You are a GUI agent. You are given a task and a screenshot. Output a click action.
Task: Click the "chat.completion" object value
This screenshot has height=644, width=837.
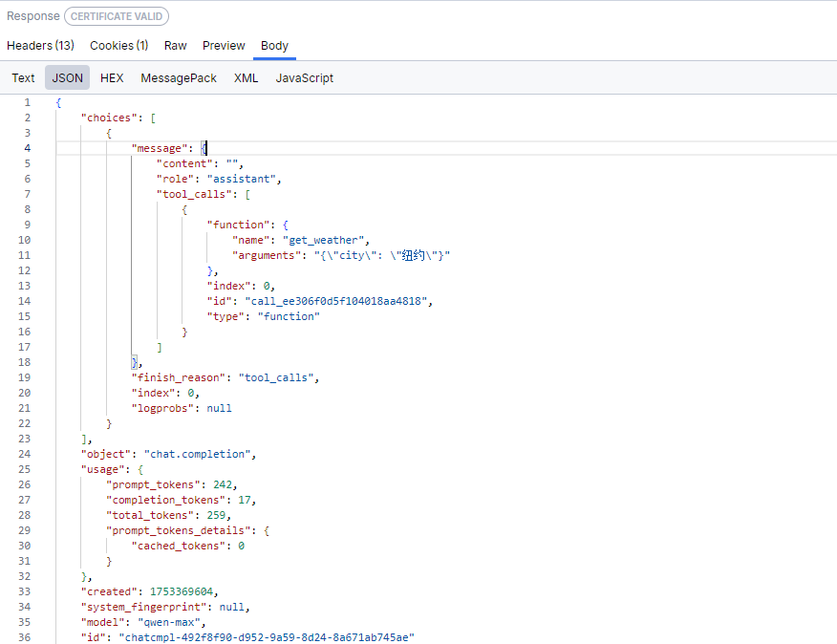point(198,455)
